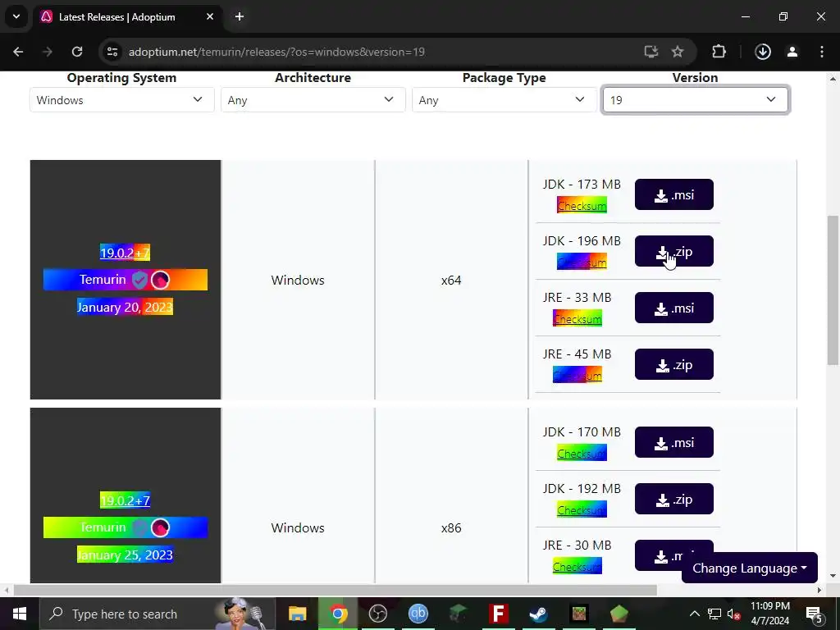Download x64 JRE 45 MB .zip archive

click(674, 365)
